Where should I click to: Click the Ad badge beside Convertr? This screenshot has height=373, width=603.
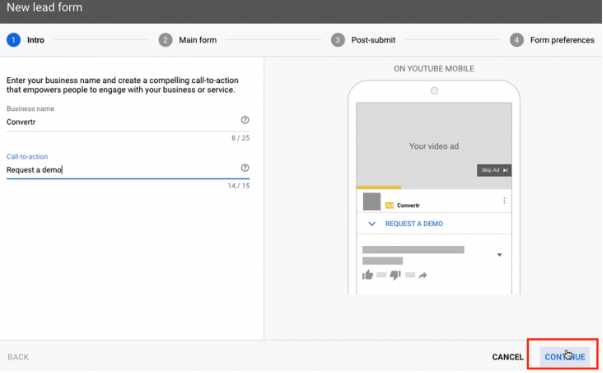tap(389, 205)
